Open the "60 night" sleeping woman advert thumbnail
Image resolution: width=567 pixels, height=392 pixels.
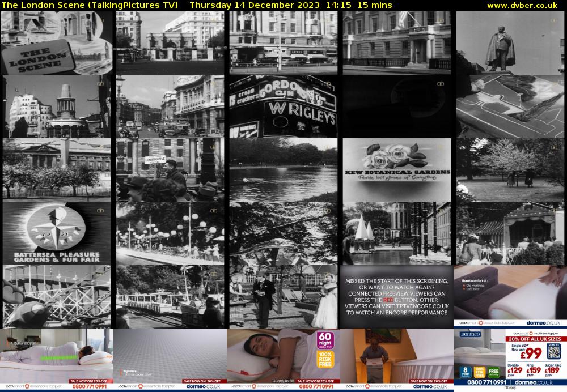[x=283, y=360]
